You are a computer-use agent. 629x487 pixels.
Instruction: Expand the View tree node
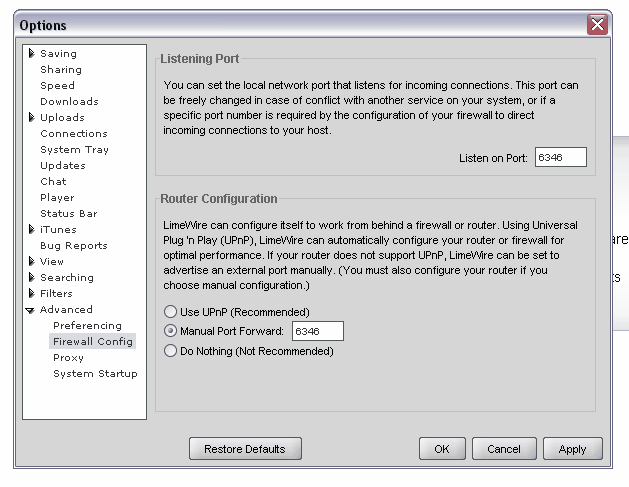pyautogui.click(x=31, y=262)
